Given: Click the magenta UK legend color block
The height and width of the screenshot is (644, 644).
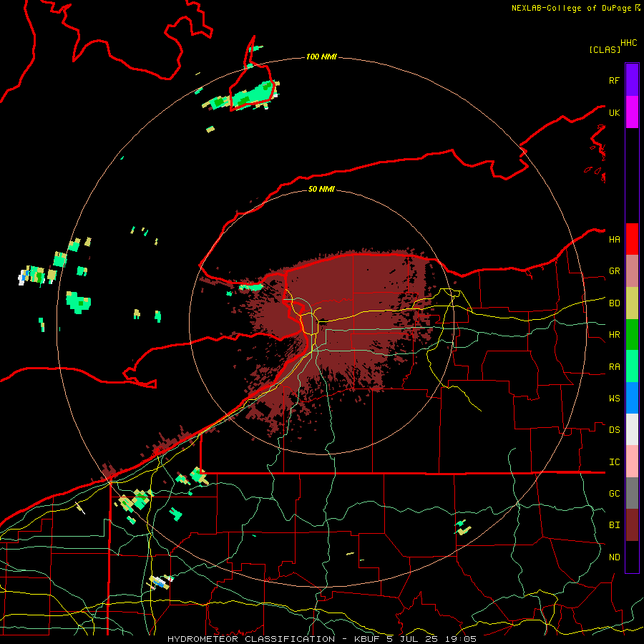Looking at the screenshot, I should [x=632, y=112].
